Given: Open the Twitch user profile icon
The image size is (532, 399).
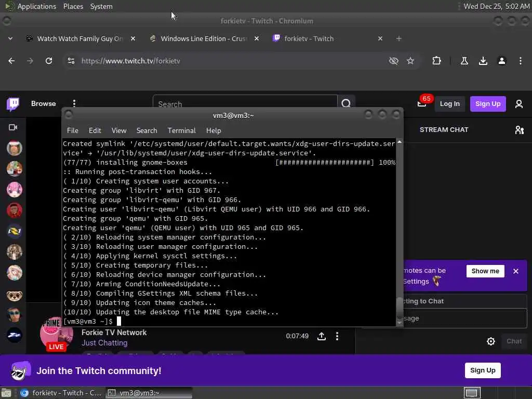Looking at the screenshot, I should (519, 104).
